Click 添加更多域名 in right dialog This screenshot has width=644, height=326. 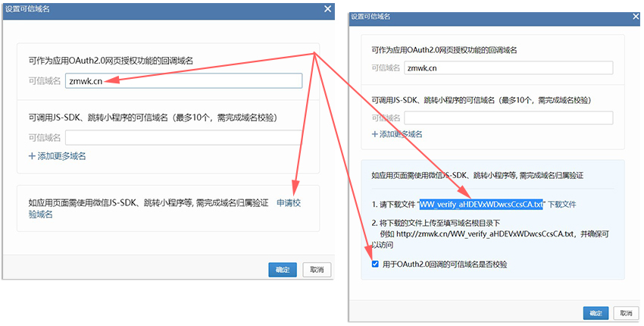tap(397, 134)
